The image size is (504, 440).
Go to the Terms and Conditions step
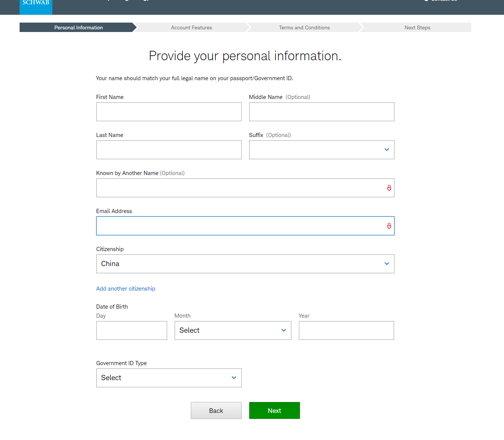[305, 27]
